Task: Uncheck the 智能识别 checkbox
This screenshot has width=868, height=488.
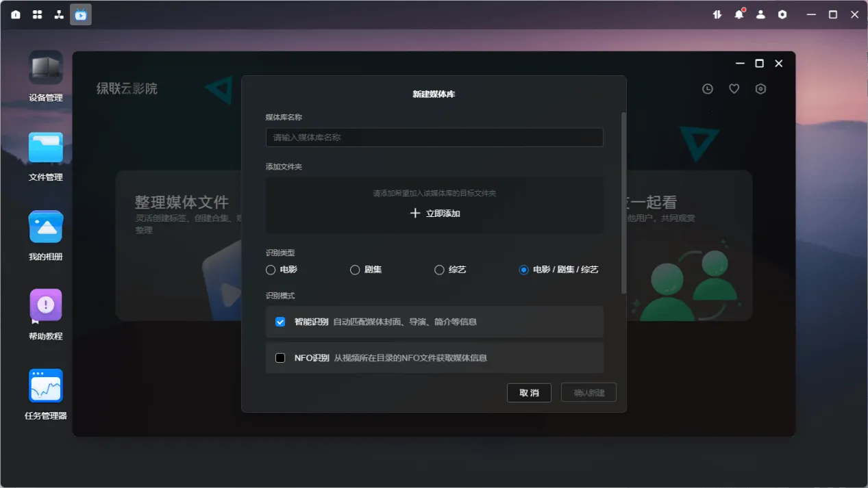Action: point(280,322)
